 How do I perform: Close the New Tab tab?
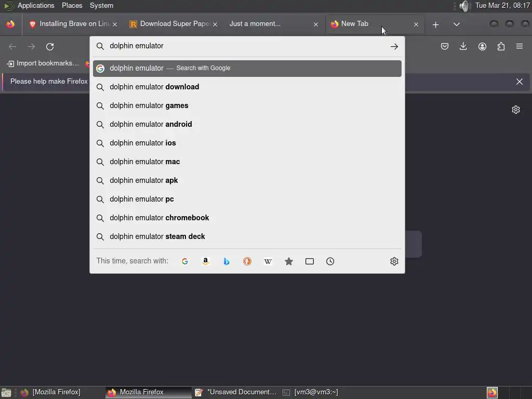416,24
